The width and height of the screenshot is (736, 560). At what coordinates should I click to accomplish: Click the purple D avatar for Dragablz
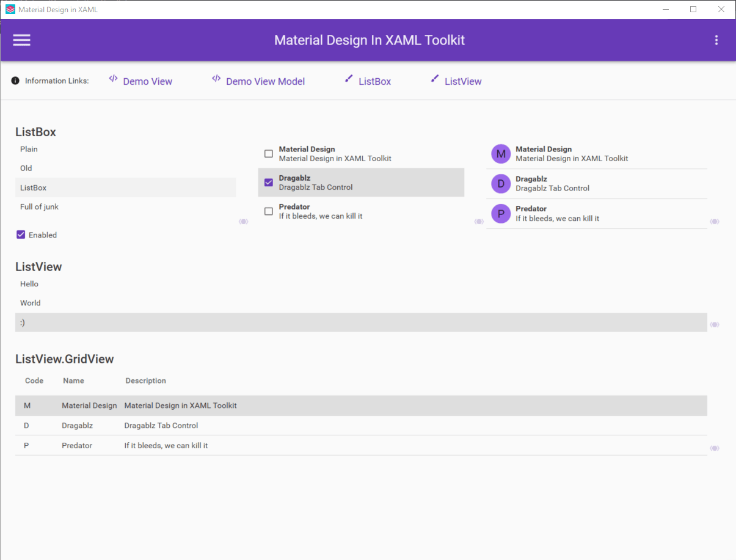501,184
